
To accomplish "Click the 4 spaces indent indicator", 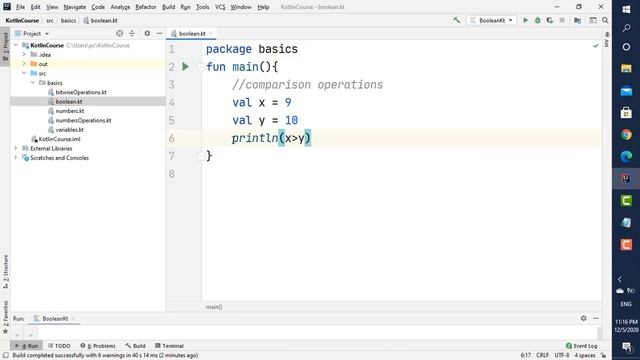I will (585, 355).
